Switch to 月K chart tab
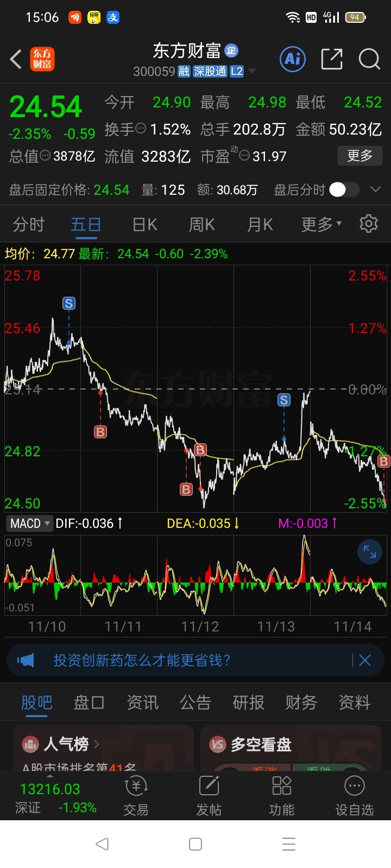 coord(260,224)
